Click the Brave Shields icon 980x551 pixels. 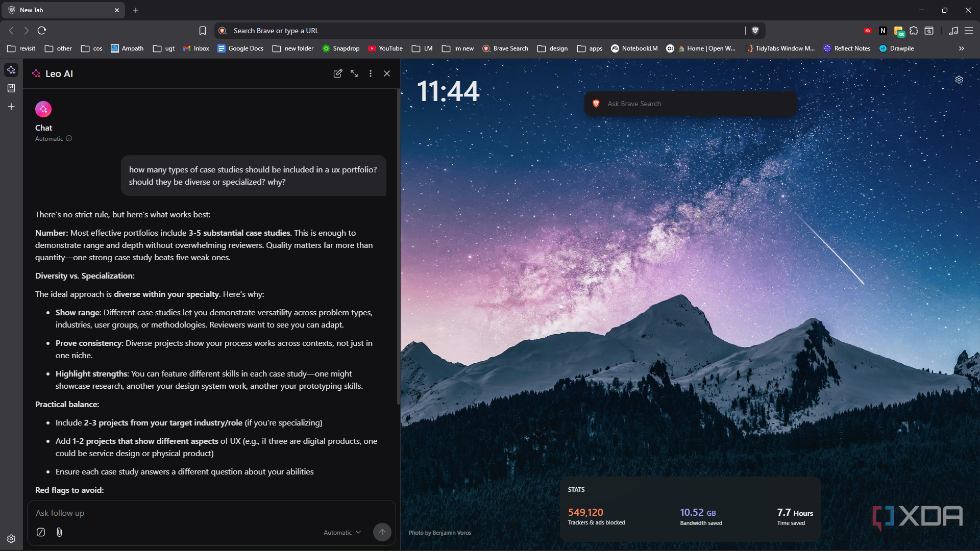pos(755,31)
